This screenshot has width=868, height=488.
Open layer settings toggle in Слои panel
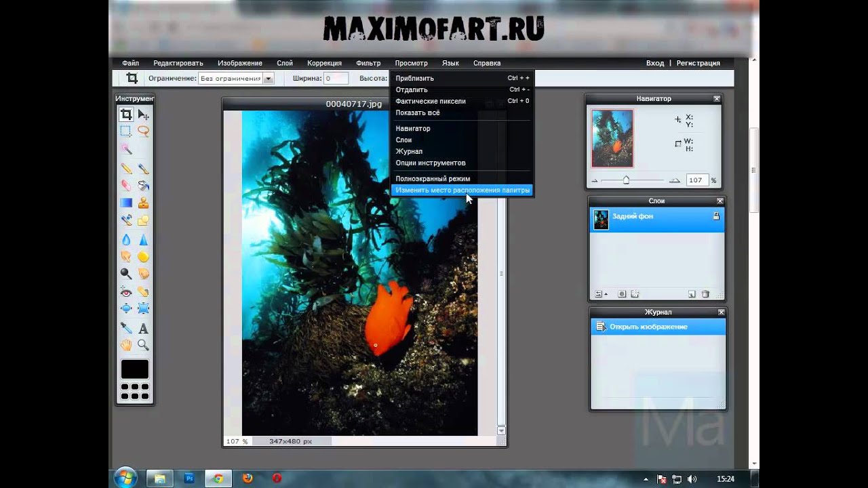(601, 294)
